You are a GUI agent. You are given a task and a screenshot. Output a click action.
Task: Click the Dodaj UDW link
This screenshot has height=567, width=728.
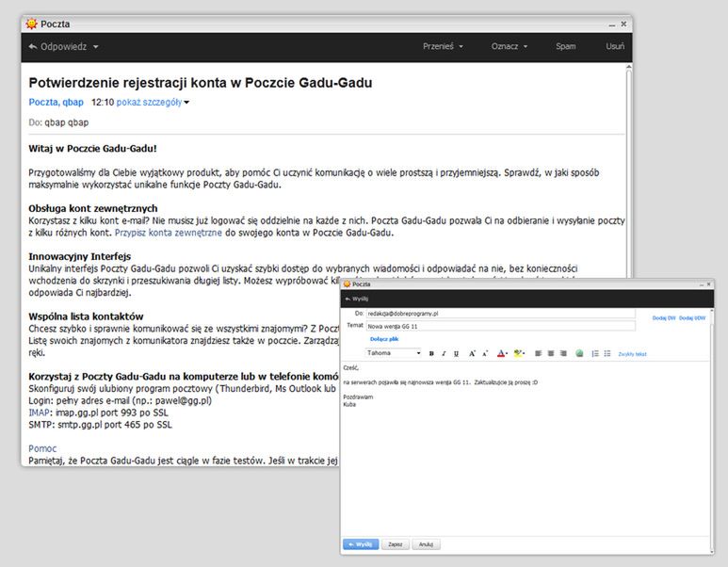[692, 318]
